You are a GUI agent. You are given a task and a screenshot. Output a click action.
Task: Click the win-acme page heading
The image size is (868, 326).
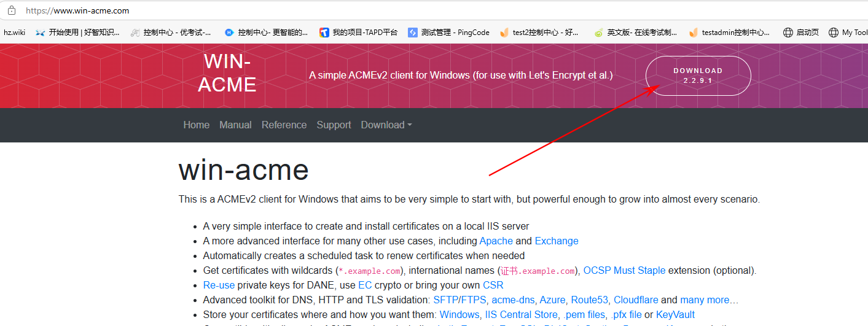(243, 170)
